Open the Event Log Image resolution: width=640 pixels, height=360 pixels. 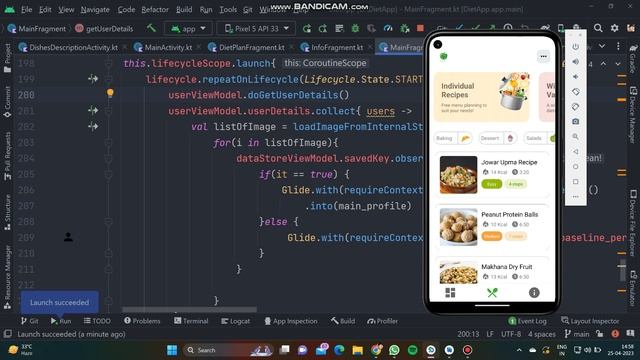click(527, 321)
